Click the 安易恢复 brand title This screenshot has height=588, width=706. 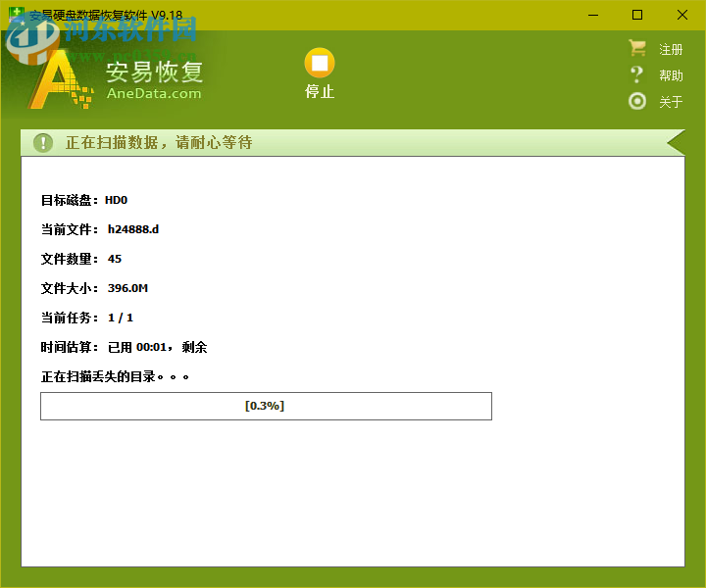155,72
